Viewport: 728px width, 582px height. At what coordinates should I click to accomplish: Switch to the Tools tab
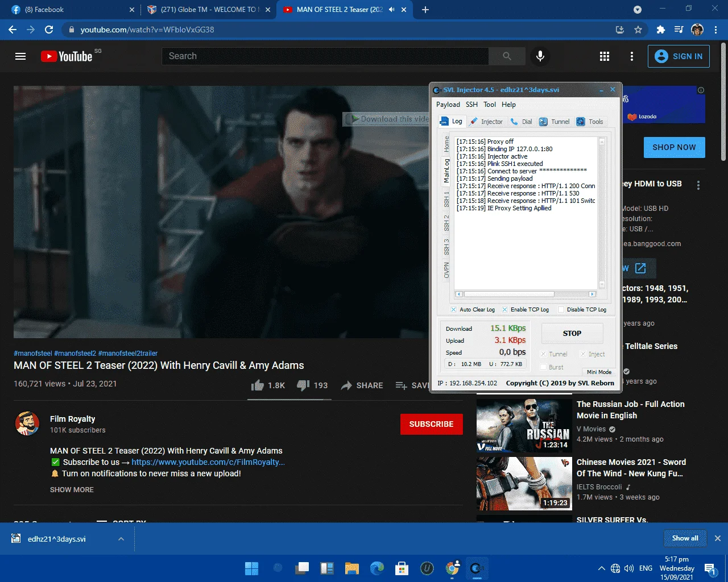[x=590, y=122]
